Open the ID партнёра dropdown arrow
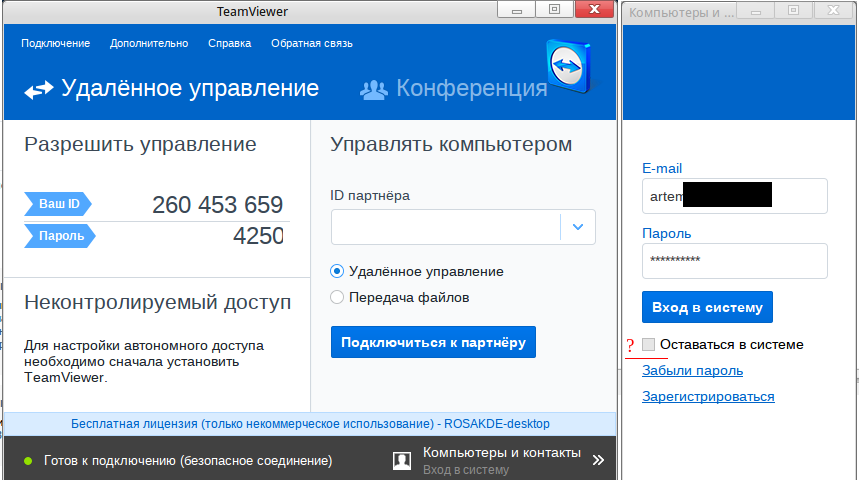The image size is (859, 480). point(578,227)
